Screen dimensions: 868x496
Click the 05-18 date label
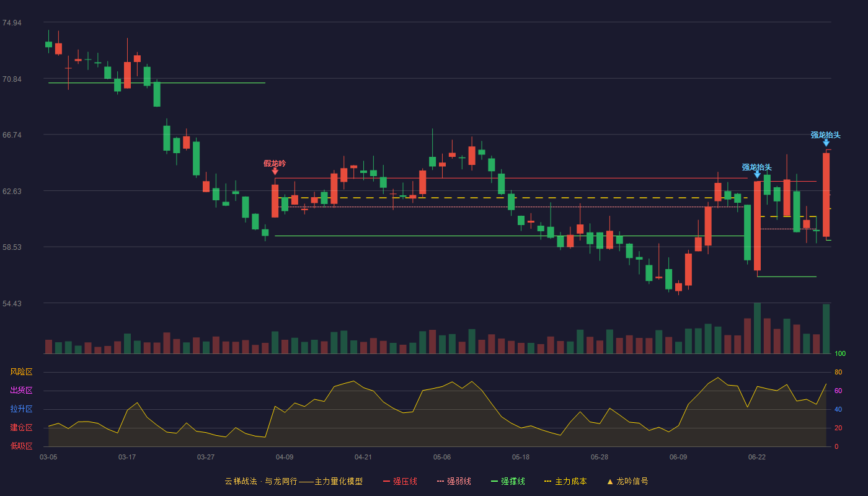521,457
